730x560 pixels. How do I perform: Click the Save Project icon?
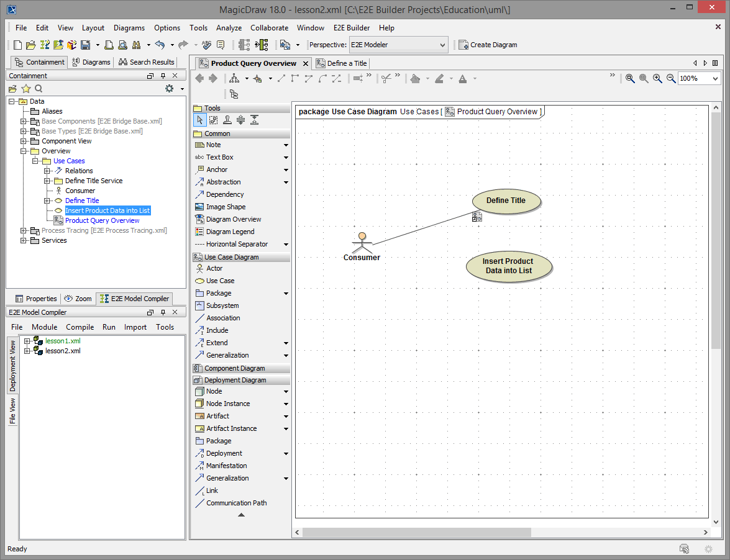coord(85,45)
